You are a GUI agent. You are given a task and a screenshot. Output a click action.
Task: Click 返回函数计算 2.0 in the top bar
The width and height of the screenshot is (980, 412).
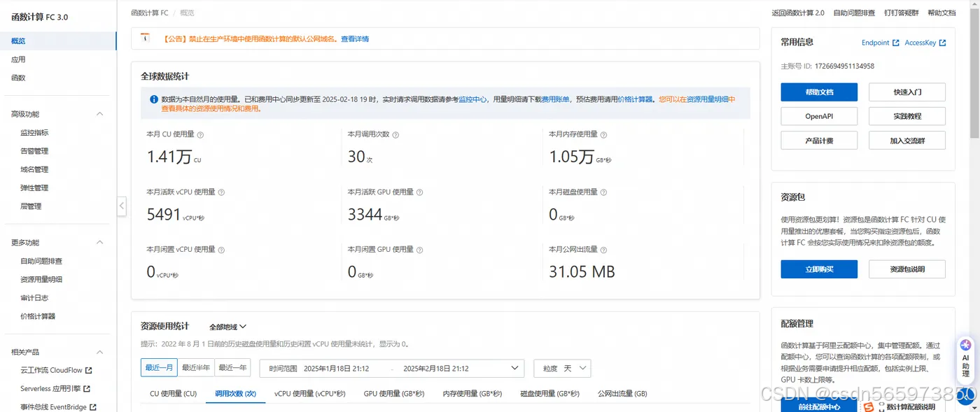point(798,12)
